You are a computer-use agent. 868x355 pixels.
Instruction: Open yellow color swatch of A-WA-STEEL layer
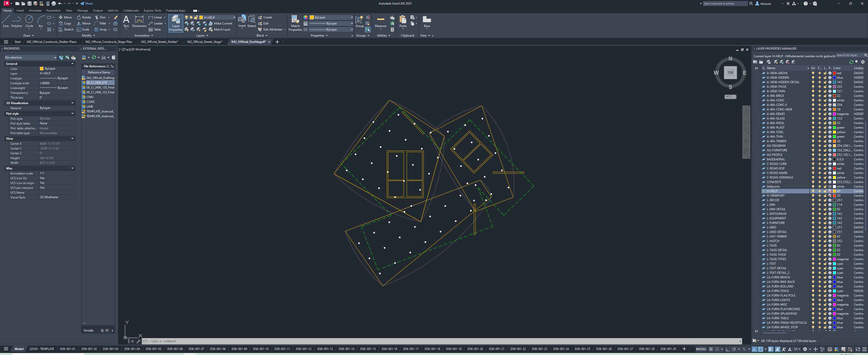pyautogui.click(x=834, y=132)
